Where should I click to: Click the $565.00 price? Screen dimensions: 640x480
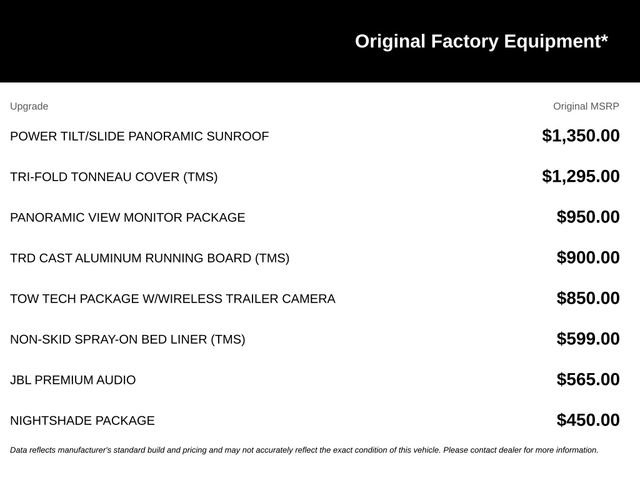[588, 379]
